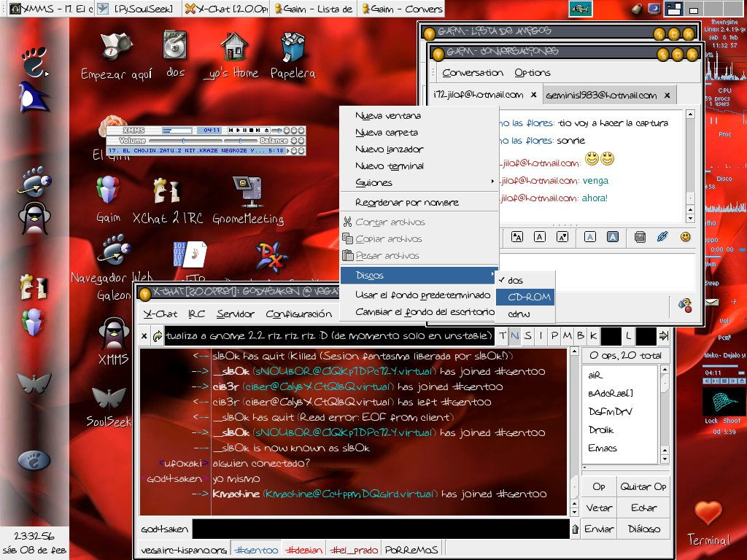Click Quitar Op button
The width and height of the screenshot is (747, 560).
coord(643,486)
